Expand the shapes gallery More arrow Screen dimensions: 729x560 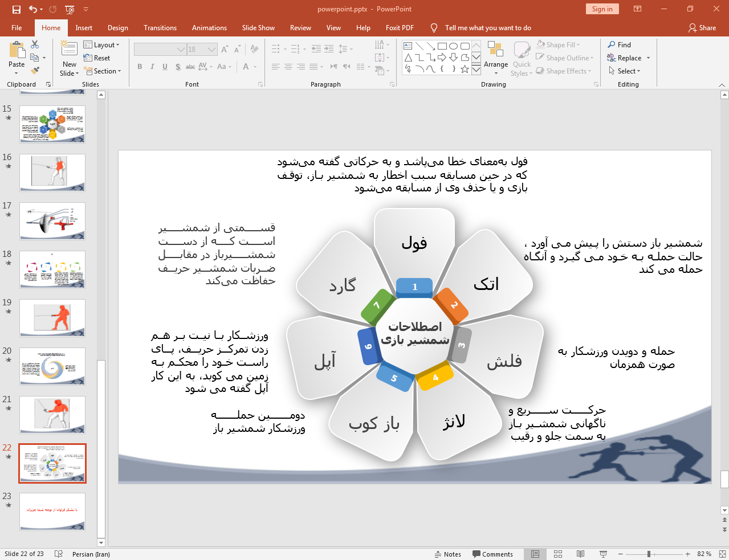[476, 70]
